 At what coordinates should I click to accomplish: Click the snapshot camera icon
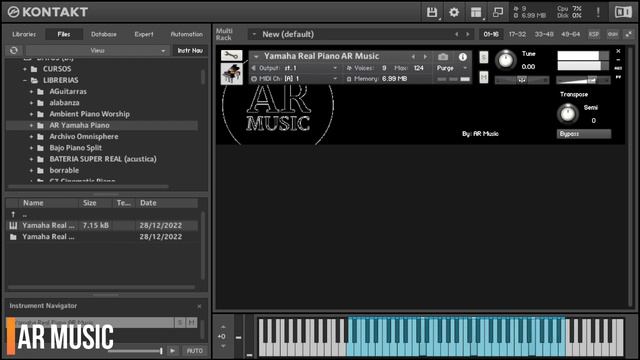(443, 57)
